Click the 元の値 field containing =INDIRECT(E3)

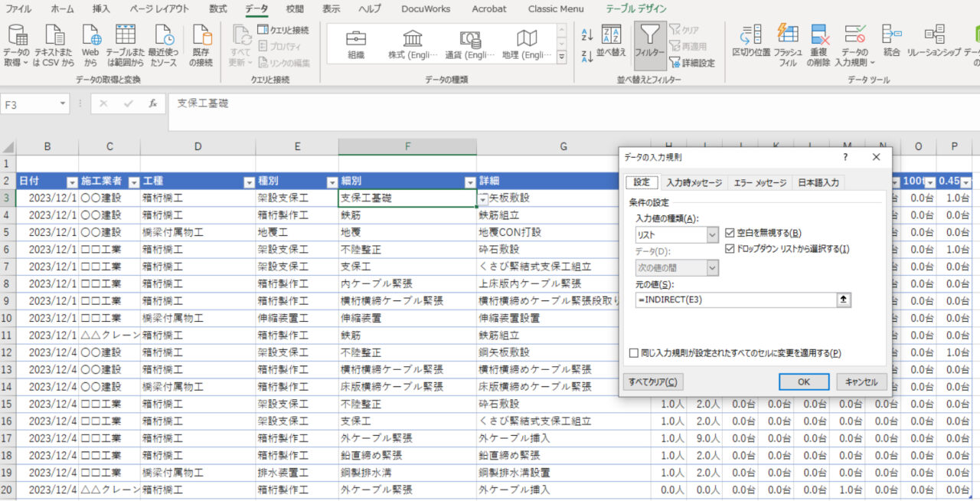735,300
